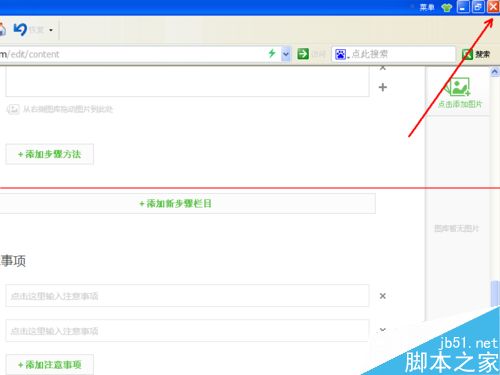Open dropdown arrow beside restore button
Viewport: 500px width, 375px height.
51,30
